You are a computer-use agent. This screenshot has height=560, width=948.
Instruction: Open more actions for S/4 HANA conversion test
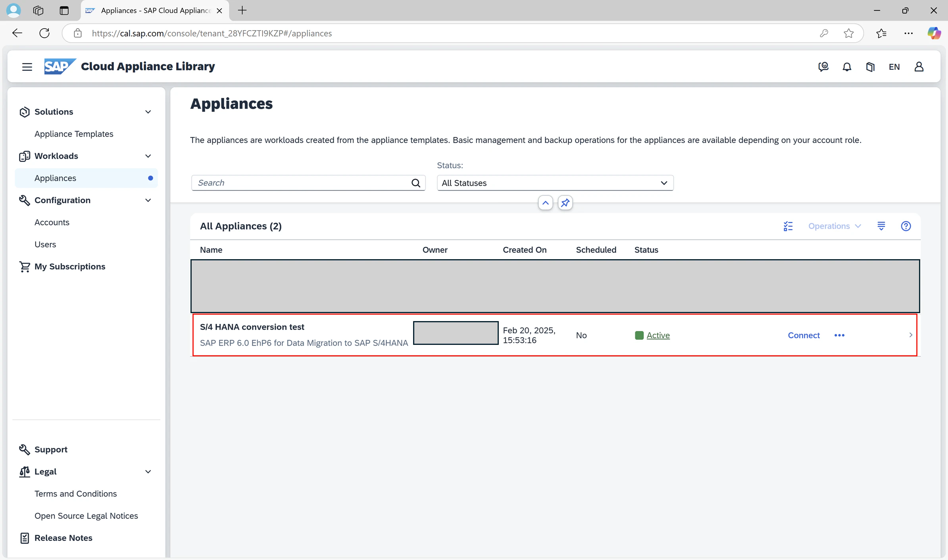[839, 335]
